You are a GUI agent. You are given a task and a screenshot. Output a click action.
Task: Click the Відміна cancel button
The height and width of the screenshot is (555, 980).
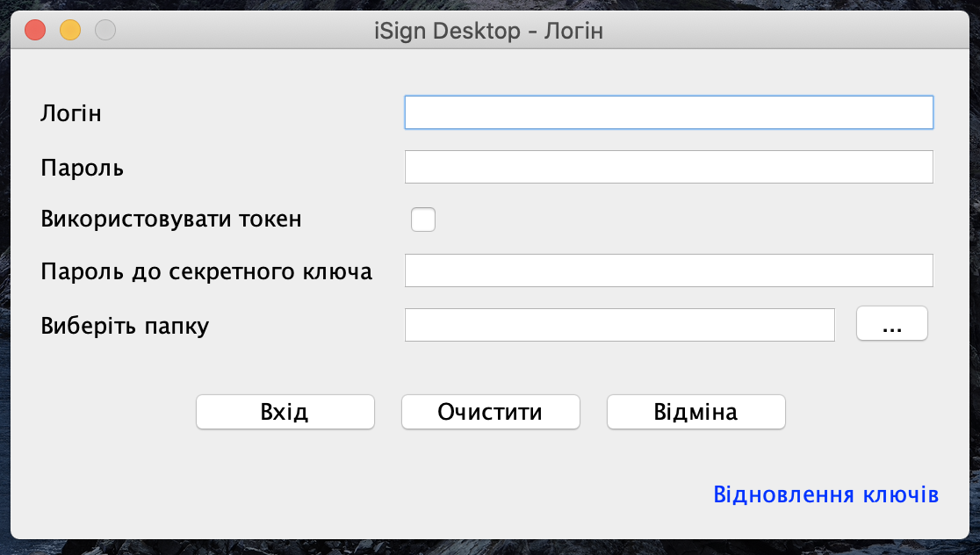[695, 411]
